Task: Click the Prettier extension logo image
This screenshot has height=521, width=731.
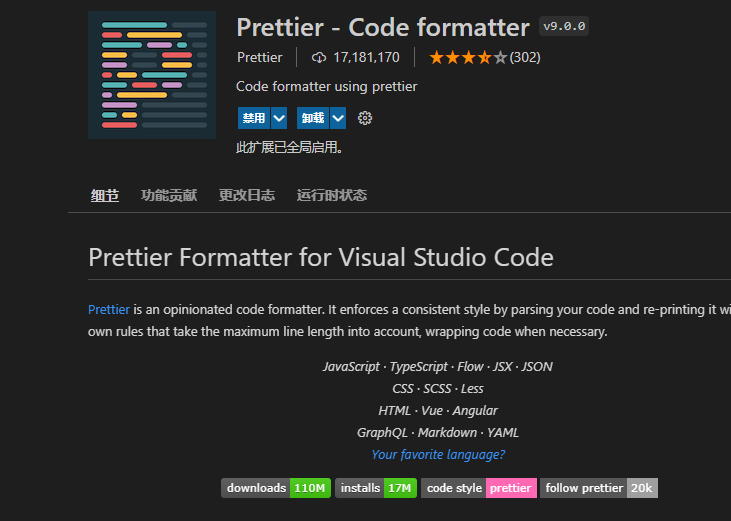Action: (152, 75)
